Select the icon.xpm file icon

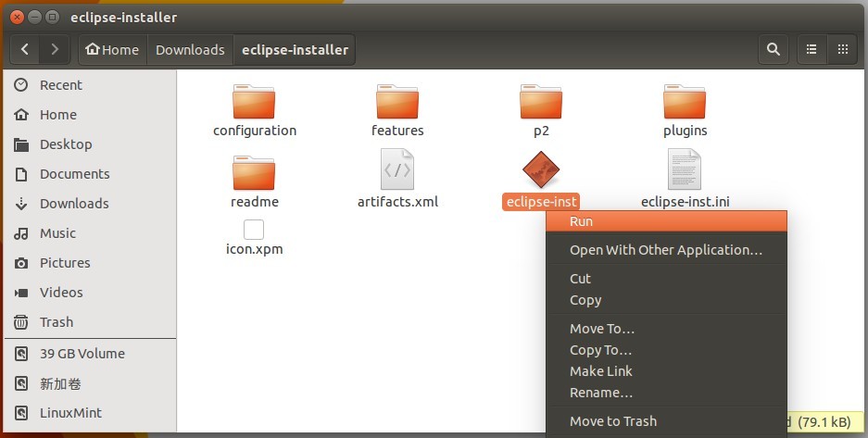point(254,230)
